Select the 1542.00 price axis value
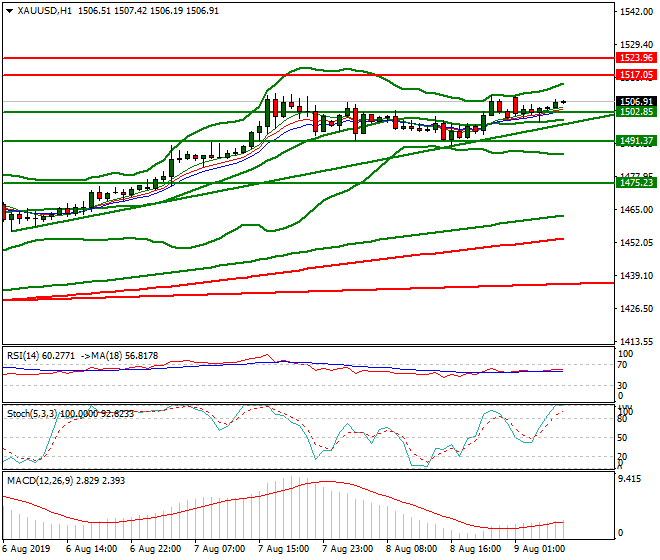The image size is (660, 560). 636,12
